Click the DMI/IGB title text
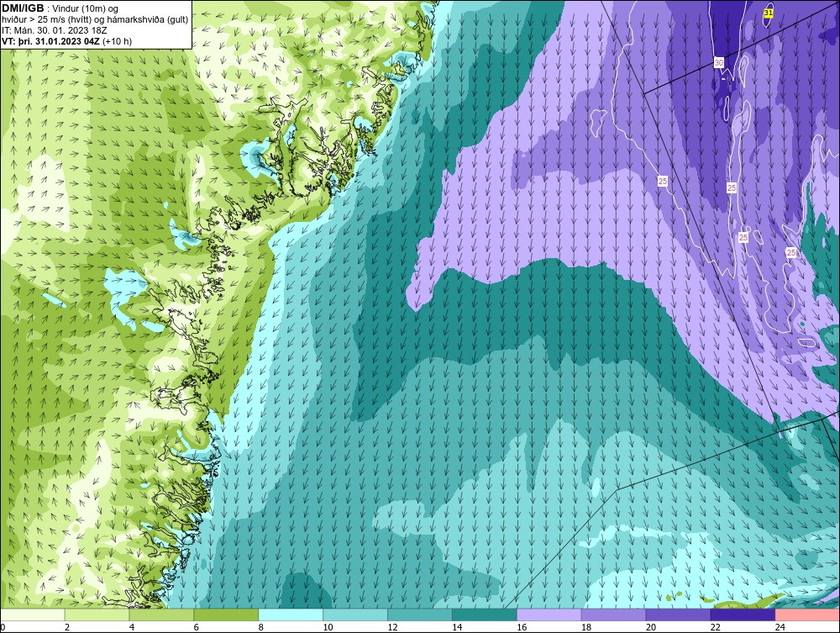840x633 pixels. (x=23, y=8)
